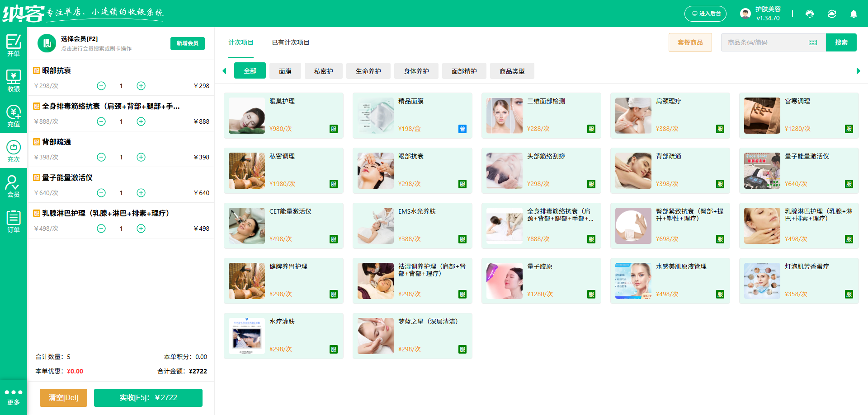Add 臀部紧致抗衰 product card

[670, 226]
